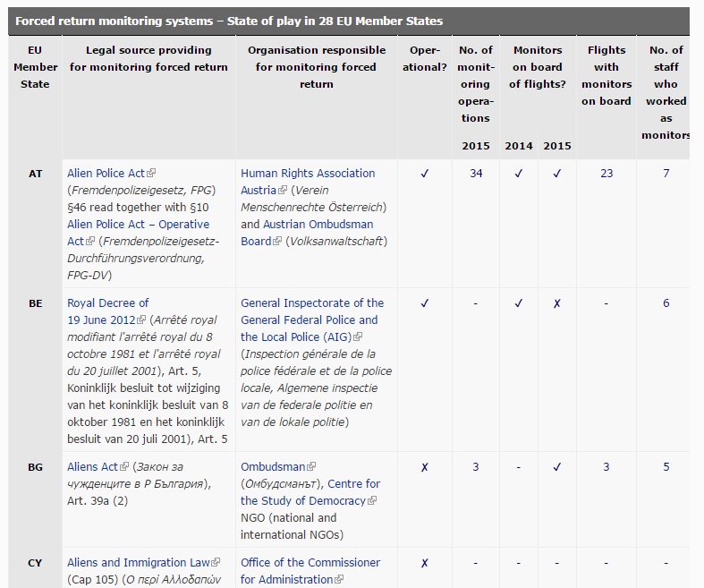This screenshot has height=588, width=704.
Task: Select the BE member state row label
Action: pos(36,303)
